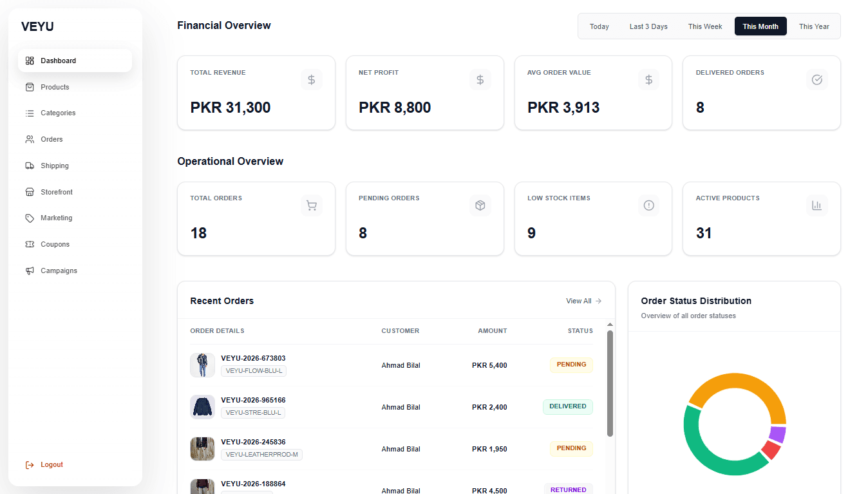Open the thumbnail of order VEYU-2026-965166
The image size is (868, 494).
(202, 407)
